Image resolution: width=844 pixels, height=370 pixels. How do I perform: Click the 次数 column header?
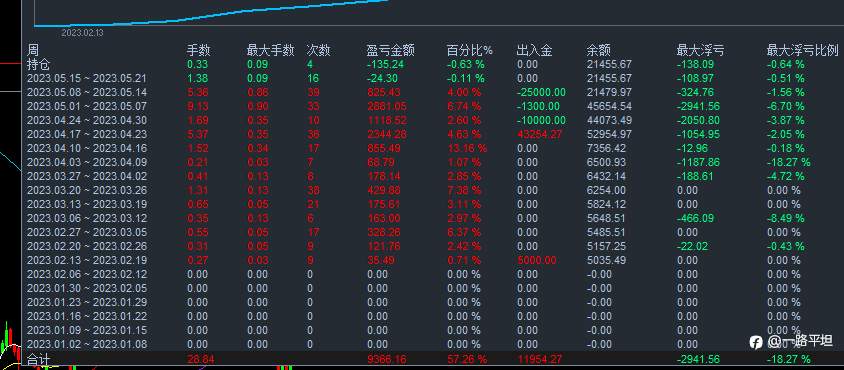318,51
